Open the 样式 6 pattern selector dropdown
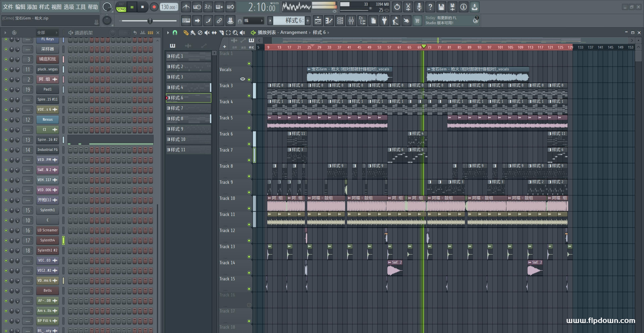This screenshot has width=644, height=333. coord(291,21)
